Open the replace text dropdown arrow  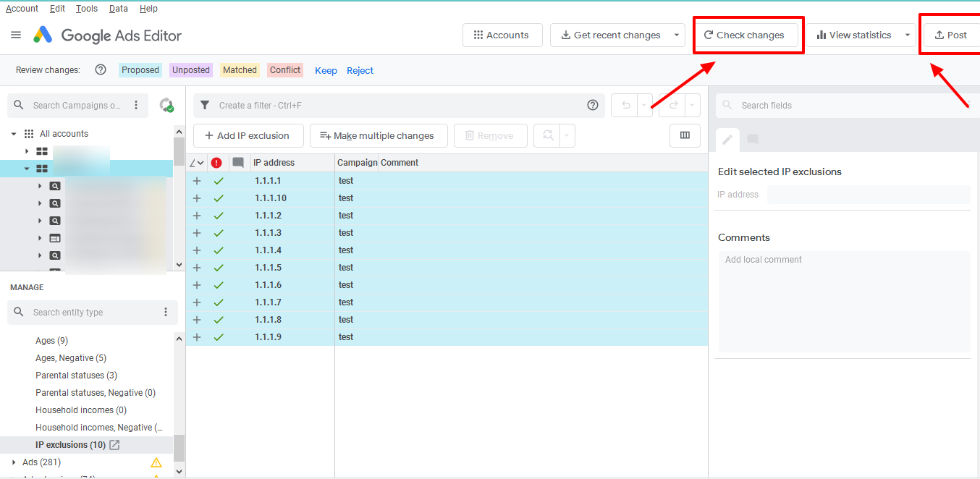point(567,135)
